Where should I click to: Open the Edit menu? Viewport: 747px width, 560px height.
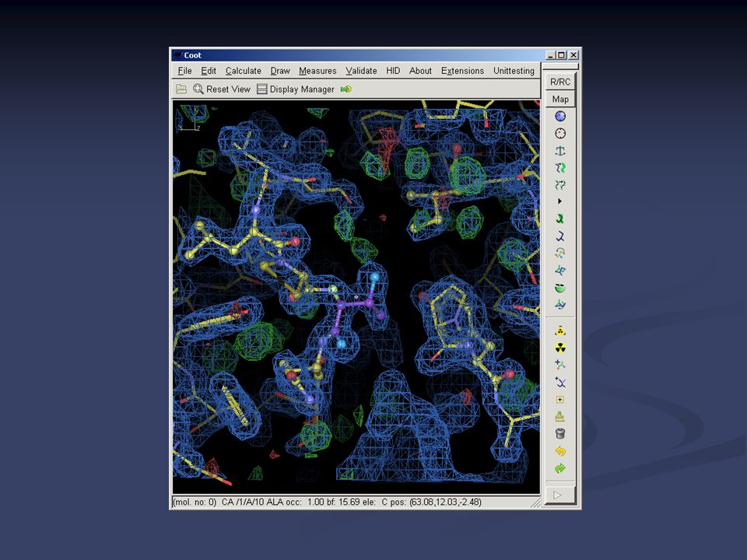(x=209, y=71)
